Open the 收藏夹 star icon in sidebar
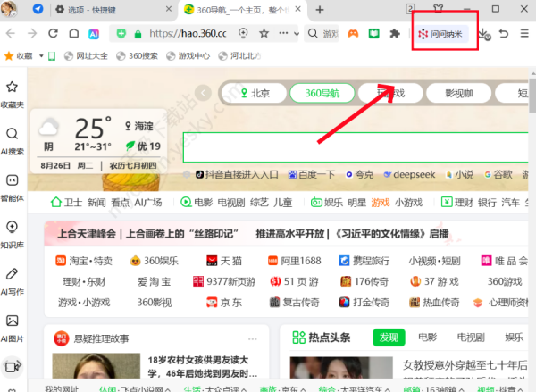 pos(13,93)
